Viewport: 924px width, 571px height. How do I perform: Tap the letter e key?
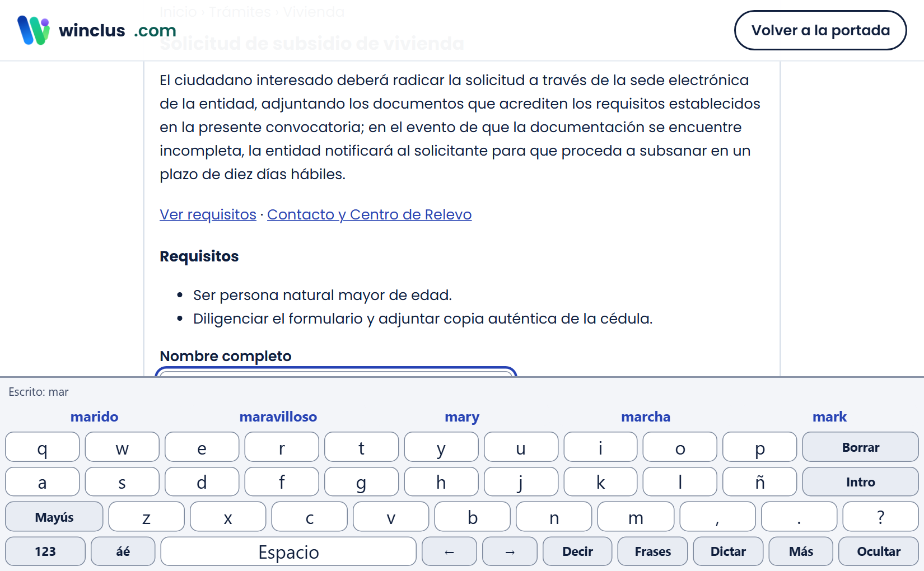tap(202, 447)
